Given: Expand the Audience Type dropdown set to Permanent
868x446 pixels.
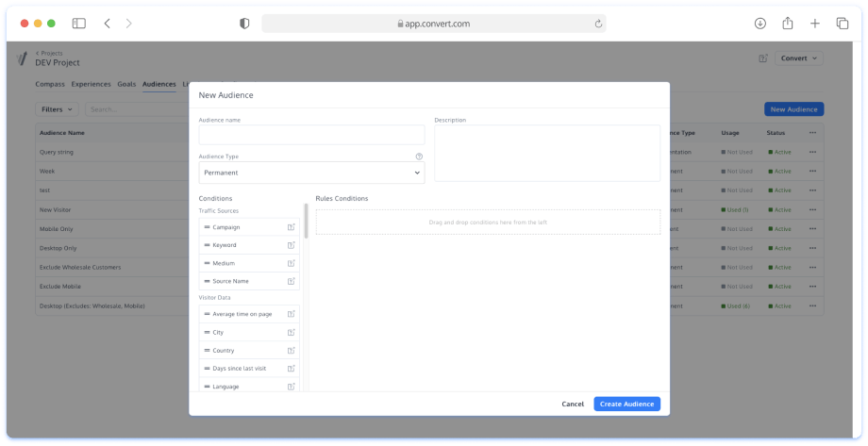Looking at the screenshot, I should pyautogui.click(x=311, y=173).
